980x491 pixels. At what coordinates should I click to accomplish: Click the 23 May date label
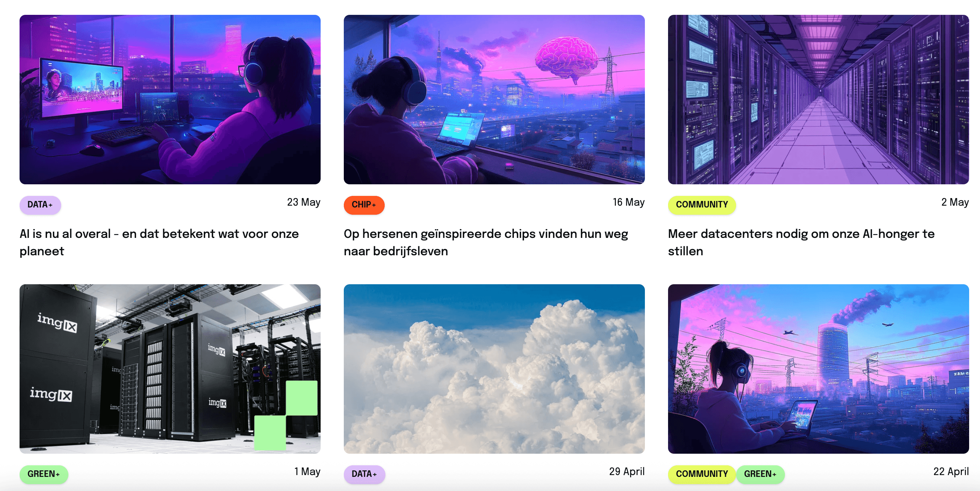tap(304, 202)
